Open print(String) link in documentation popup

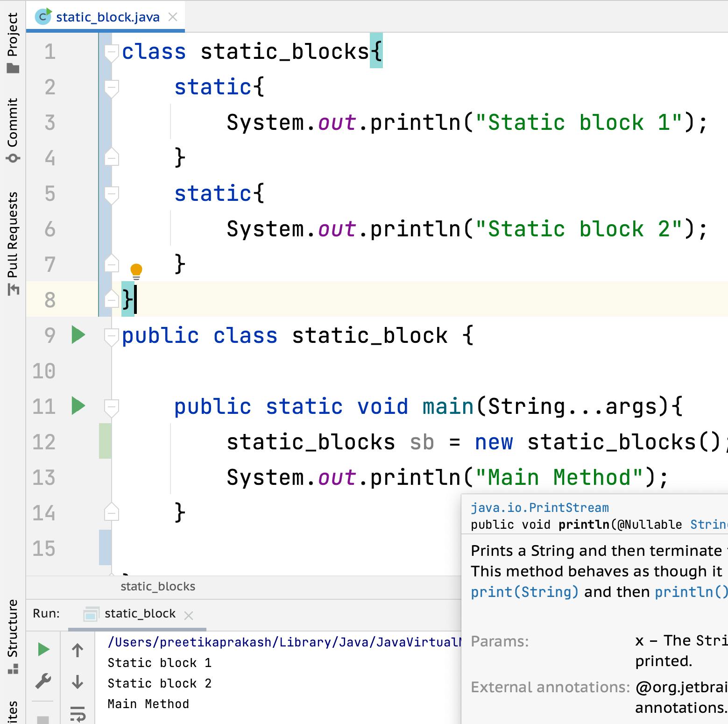tap(524, 592)
